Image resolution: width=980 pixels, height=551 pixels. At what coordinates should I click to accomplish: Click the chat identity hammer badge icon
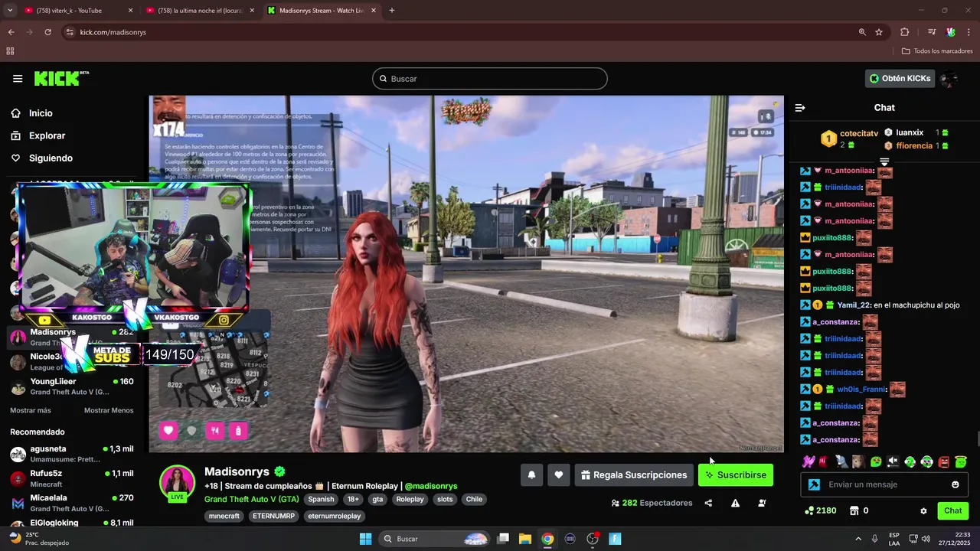coord(814,484)
